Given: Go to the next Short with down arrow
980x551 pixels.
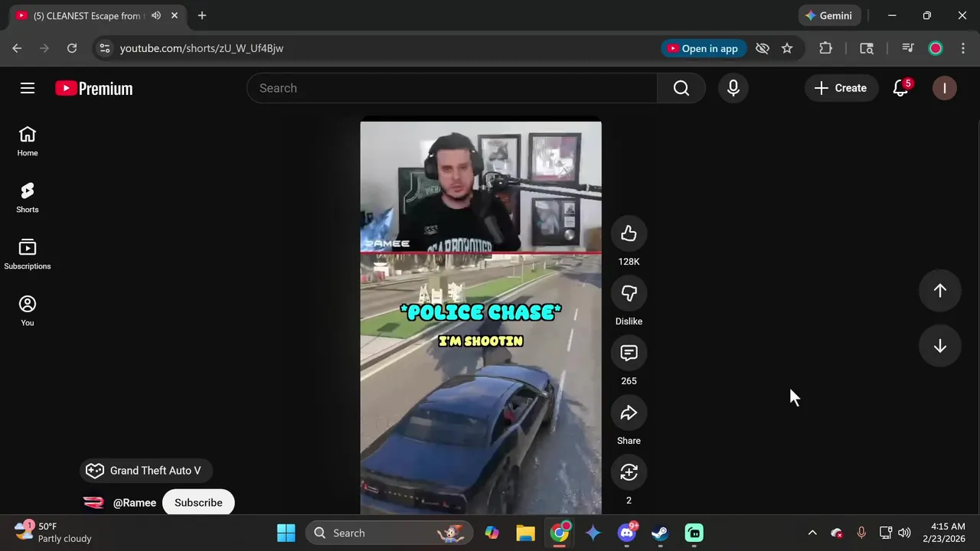Looking at the screenshot, I should [x=940, y=347].
